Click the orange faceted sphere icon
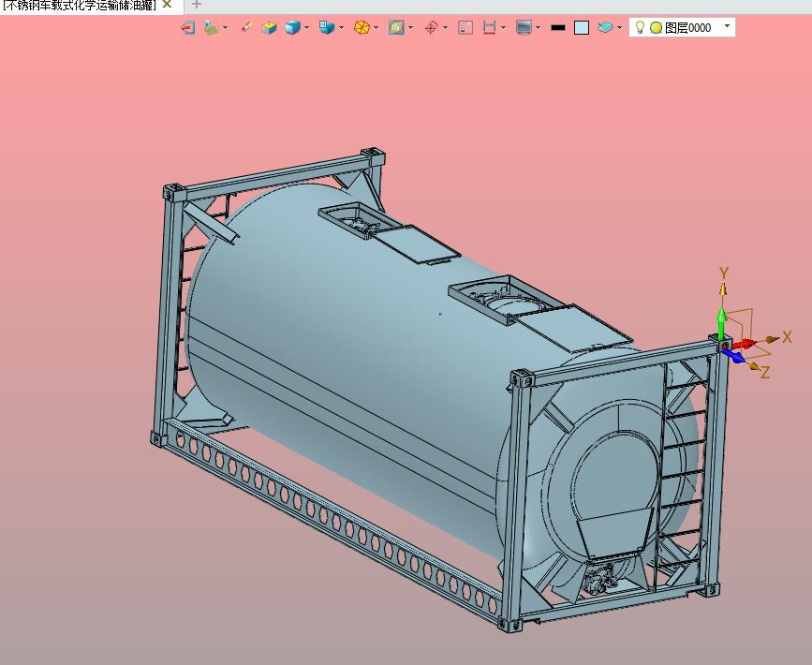Viewport: 812px width, 665px height. click(361, 28)
